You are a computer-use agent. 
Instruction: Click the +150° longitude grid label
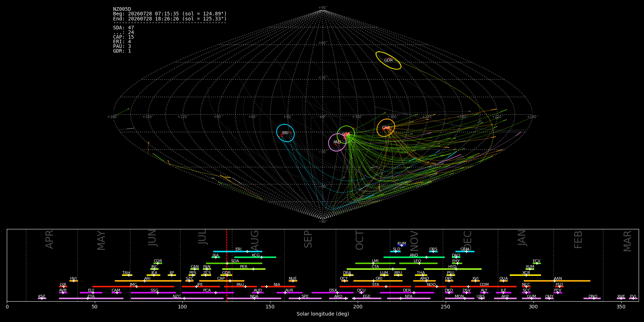(147, 117)
